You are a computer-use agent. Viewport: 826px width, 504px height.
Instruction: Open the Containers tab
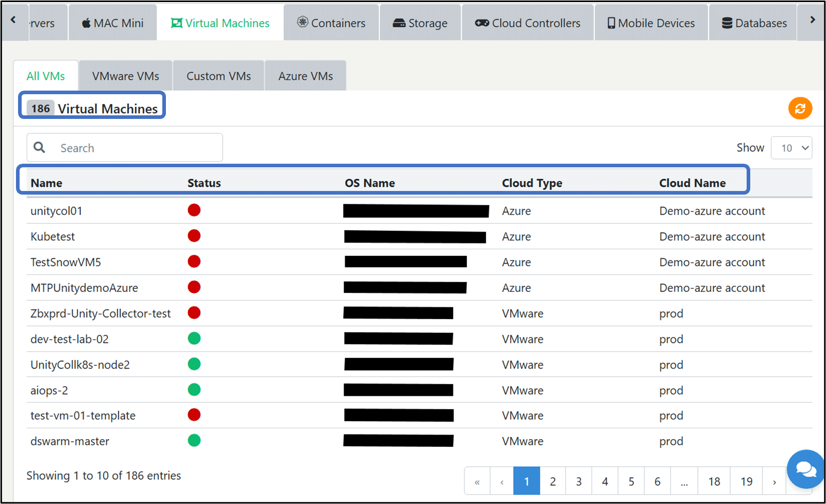point(331,23)
